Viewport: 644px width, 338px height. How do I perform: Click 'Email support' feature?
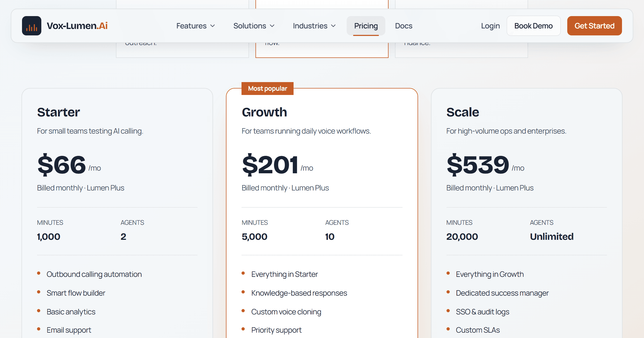coord(69,330)
